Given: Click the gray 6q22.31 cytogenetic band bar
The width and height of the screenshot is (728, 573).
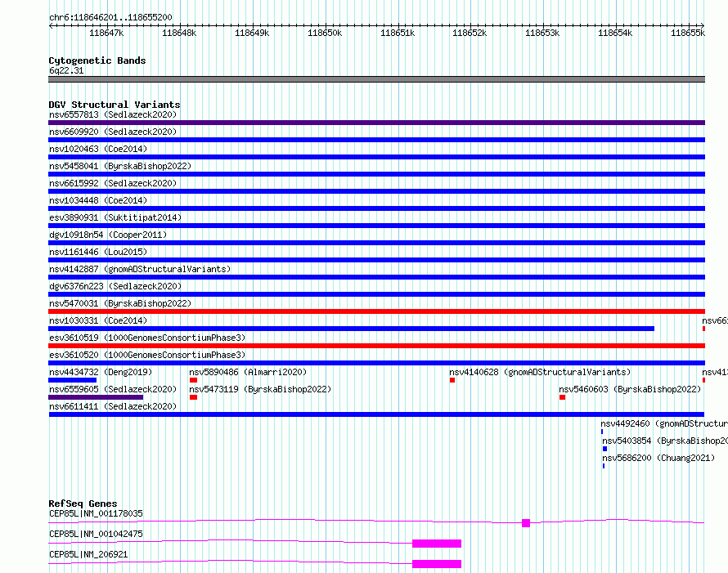Looking at the screenshot, I should click(376, 79).
